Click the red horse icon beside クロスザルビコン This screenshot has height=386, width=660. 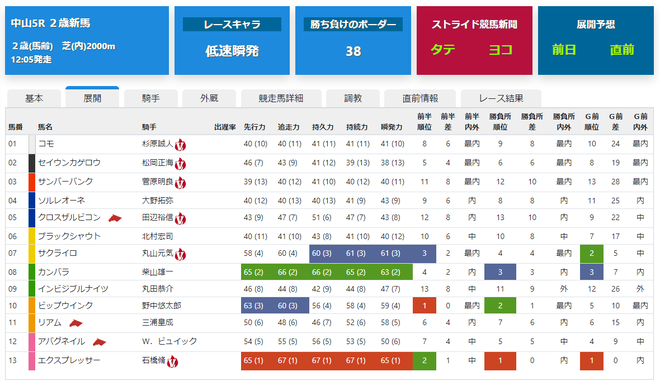click(x=115, y=218)
